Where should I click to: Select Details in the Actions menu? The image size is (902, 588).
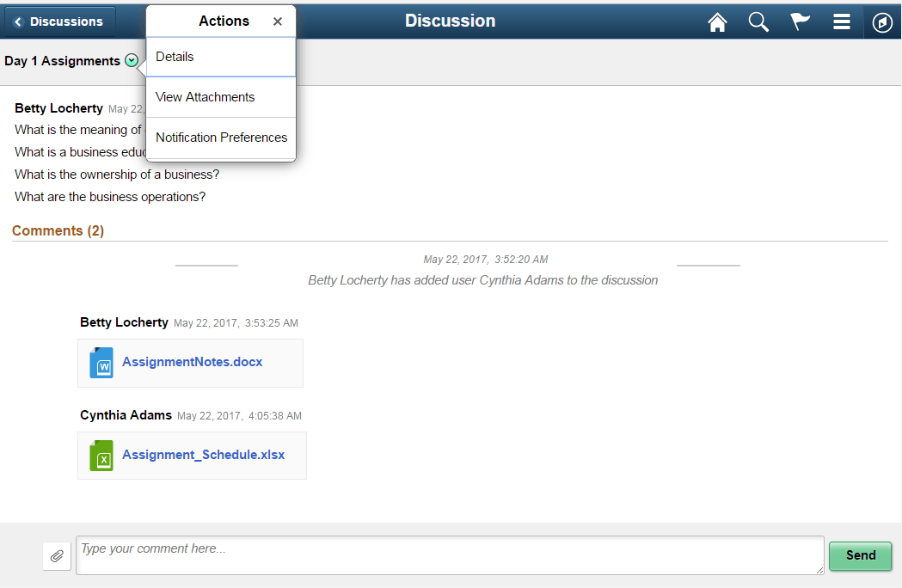coord(175,57)
